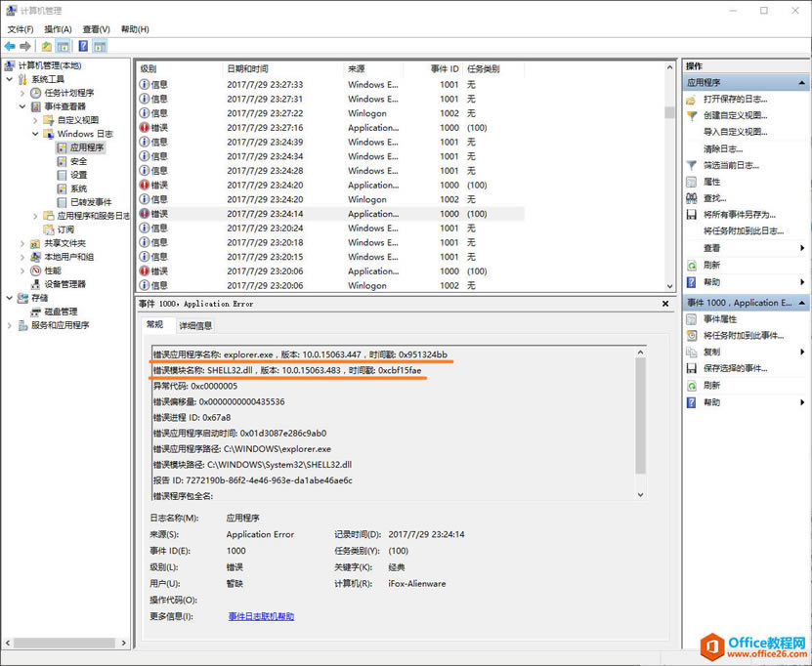Image resolution: width=812 pixels, height=666 pixels.
Task: Open the 复制 submenu arrow
Action: point(801,352)
